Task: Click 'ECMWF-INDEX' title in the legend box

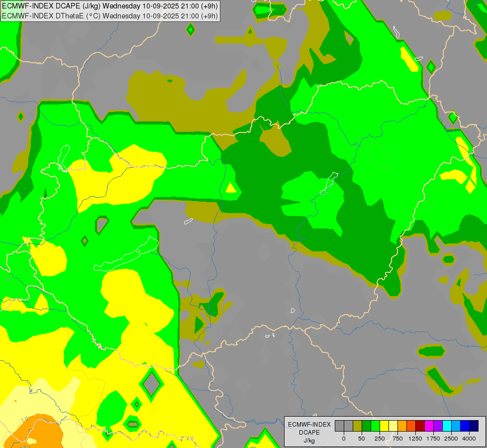Action: tap(309, 425)
